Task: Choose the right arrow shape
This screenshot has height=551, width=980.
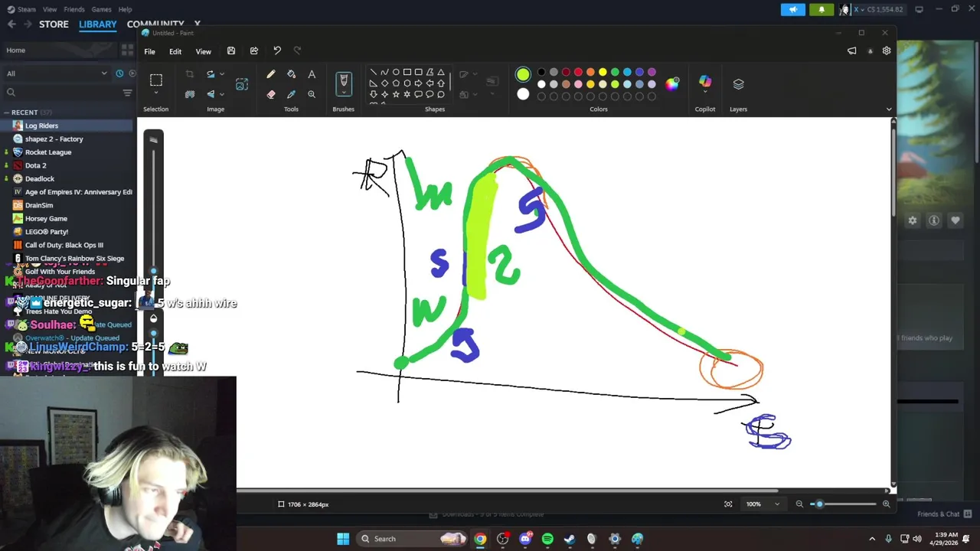Action: 418,83
